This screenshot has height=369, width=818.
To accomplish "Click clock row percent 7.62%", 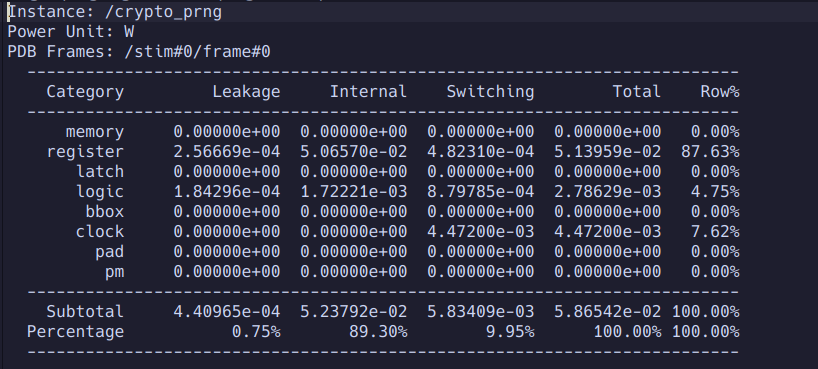I will [715, 231].
